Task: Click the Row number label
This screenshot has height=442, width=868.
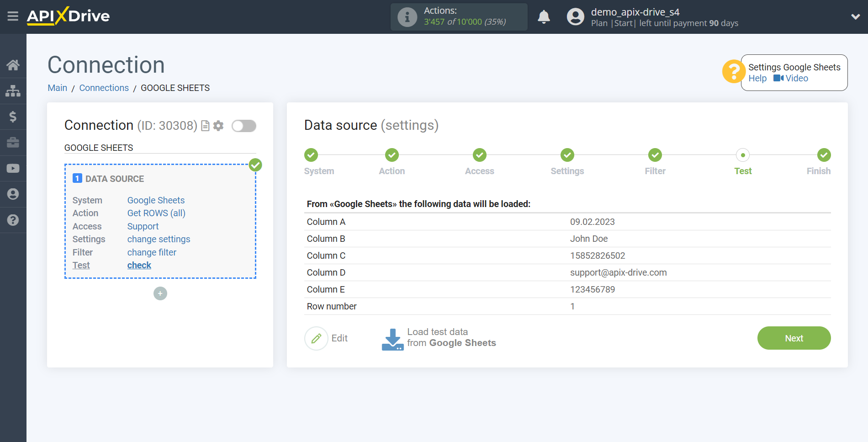Action: tap(332, 306)
